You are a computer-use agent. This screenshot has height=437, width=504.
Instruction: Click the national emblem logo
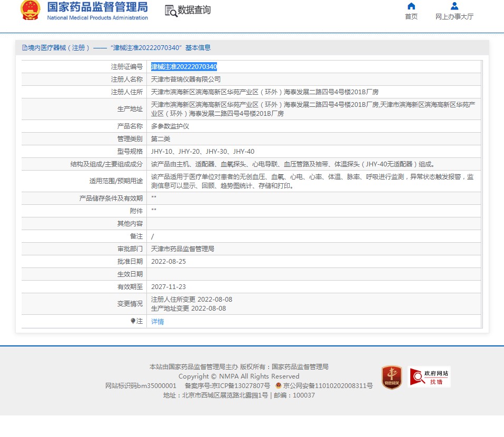31,11
